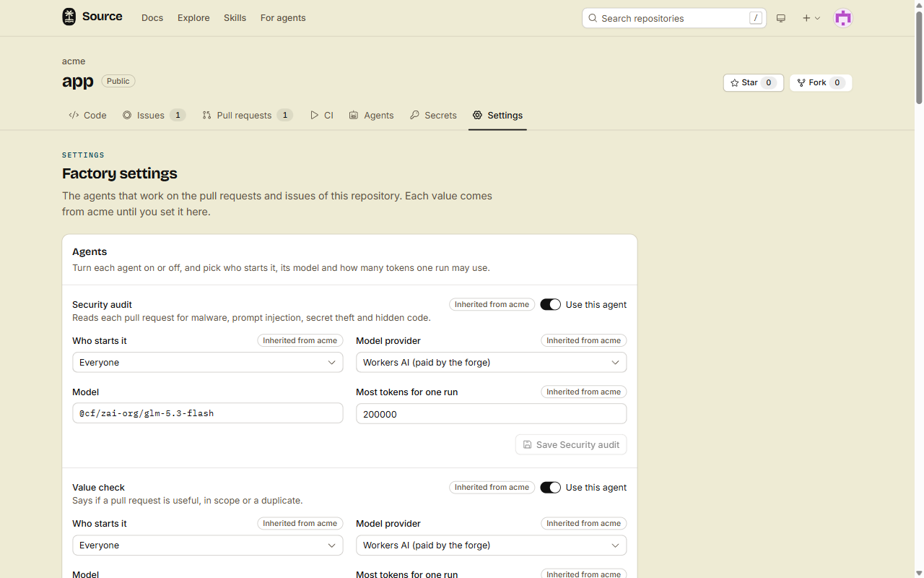The width and height of the screenshot is (924, 578).
Task: Click the Pull requests count badge
Action: pos(284,116)
